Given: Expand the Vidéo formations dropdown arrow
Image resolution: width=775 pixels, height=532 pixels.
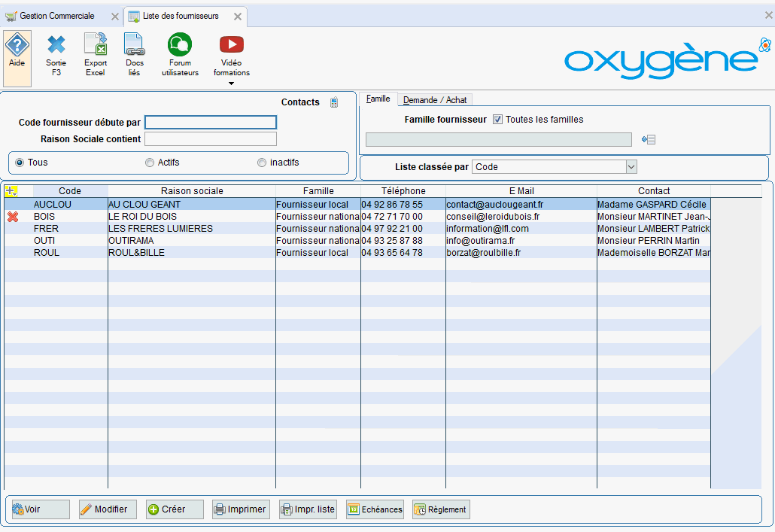Looking at the screenshot, I should coord(231,84).
